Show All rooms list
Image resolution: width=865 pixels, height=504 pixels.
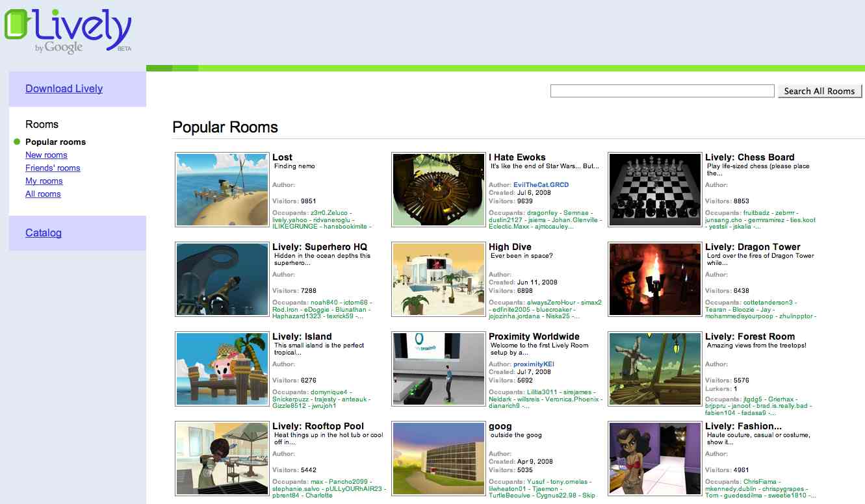43,194
